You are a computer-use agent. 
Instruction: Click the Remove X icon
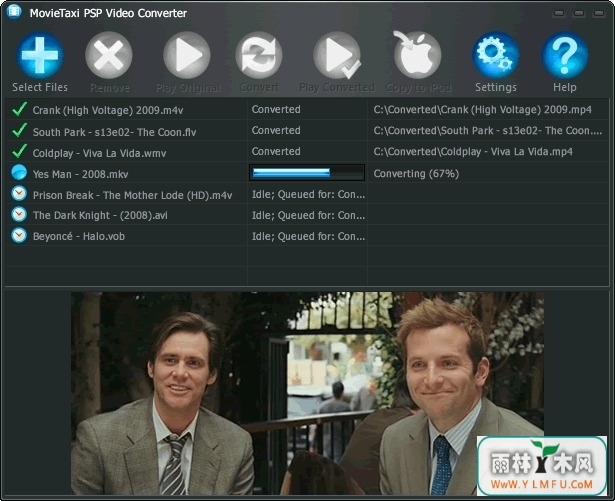(109, 55)
